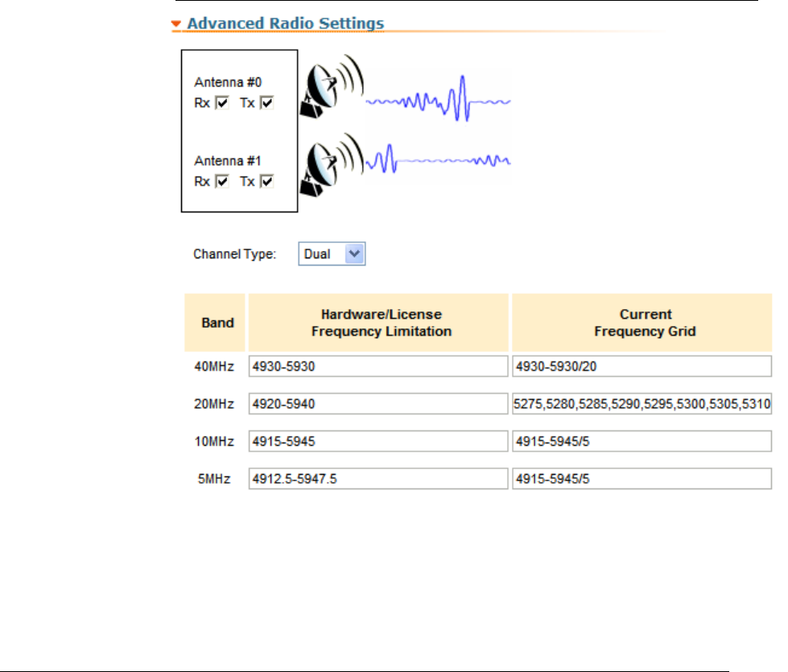The height and width of the screenshot is (672, 788).
Task: Click the 10MHz band label
Action: click(x=214, y=441)
